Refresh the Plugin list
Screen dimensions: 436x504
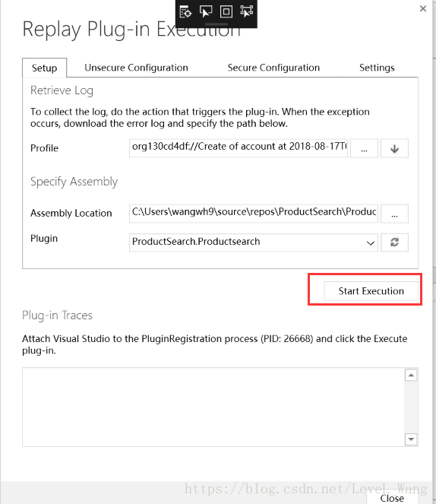coord(394,242)
